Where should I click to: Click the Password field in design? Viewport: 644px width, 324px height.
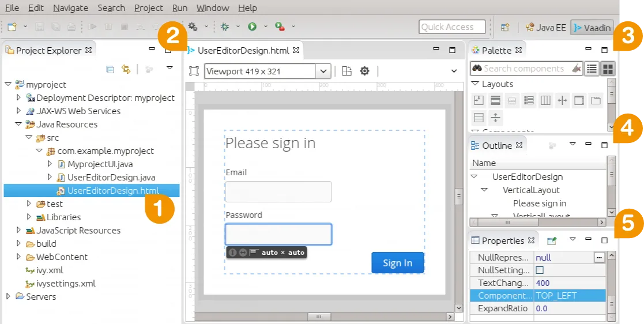click(278, 235)
